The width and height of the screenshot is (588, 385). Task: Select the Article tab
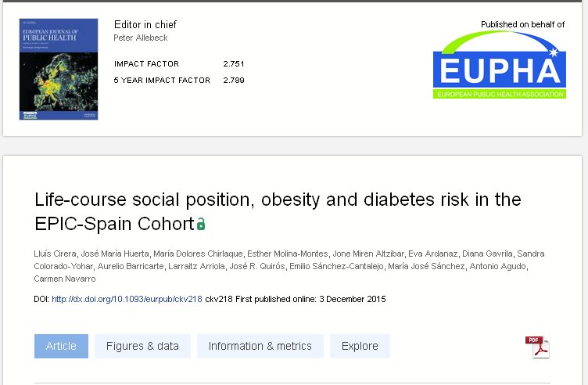point(61,346)
